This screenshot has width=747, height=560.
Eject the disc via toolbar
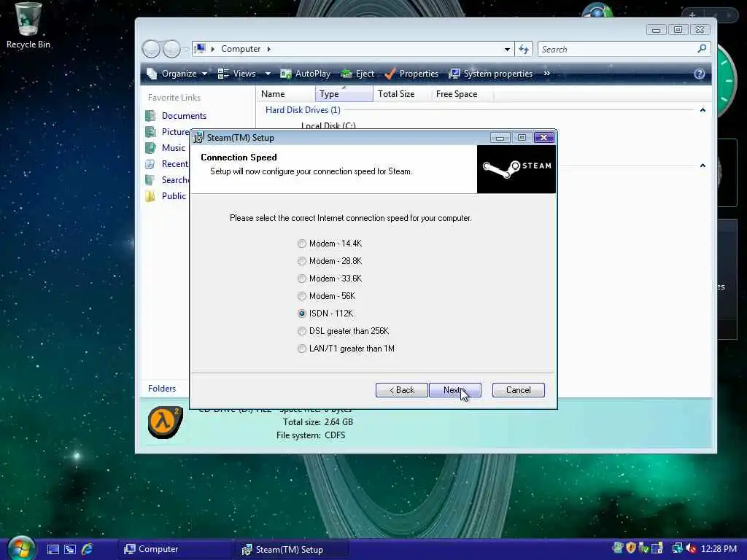[357, 74]
